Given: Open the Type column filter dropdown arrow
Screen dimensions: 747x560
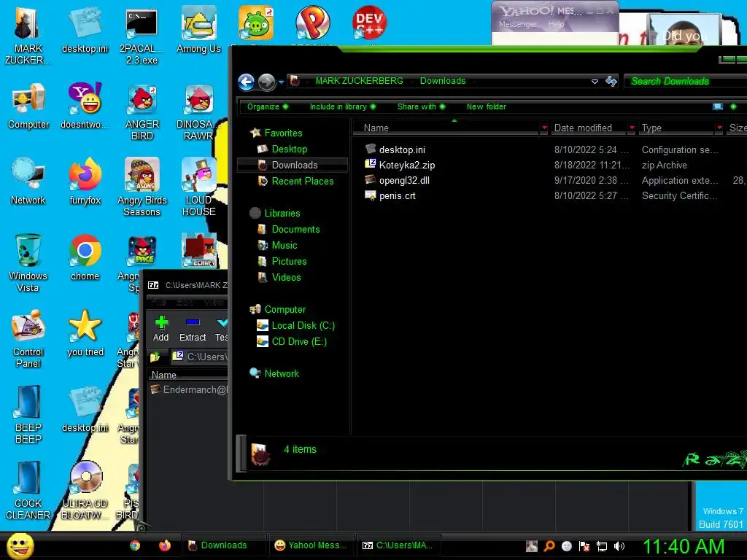Looking at the screenshot, I should [719, 128].
